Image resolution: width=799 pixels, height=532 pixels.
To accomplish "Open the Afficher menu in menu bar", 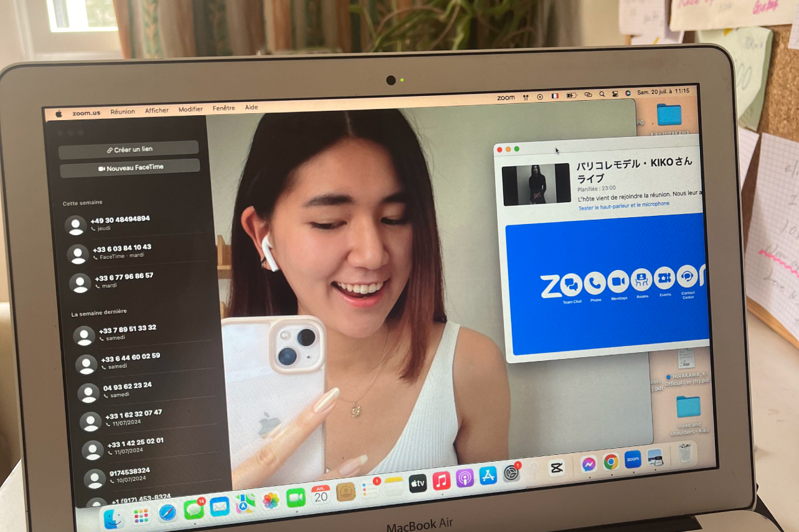I will pyautogui.click(x=157, y=110).
